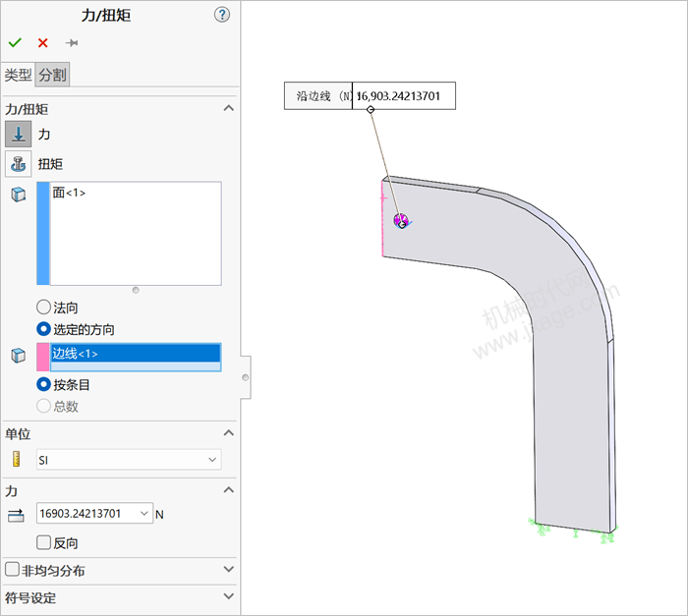Image resolution: width=688 pixels, height=616 pixels.
Task: Open the force value dropdown arrow
Action: (x=143, y=513)
